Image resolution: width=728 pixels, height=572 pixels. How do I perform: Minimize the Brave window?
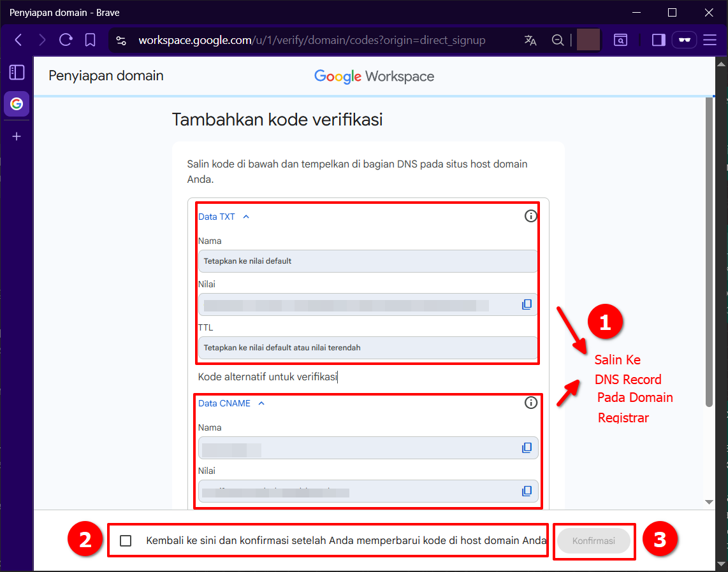pos(637,13)
